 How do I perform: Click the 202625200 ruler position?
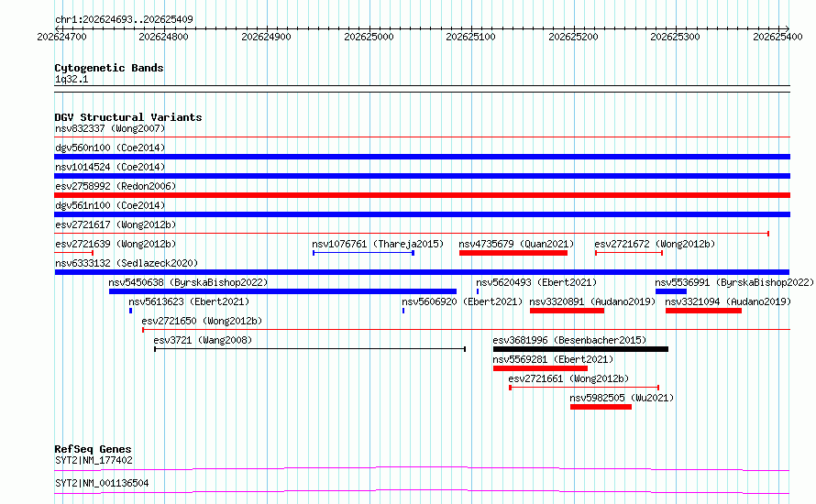tap(573, 37)
